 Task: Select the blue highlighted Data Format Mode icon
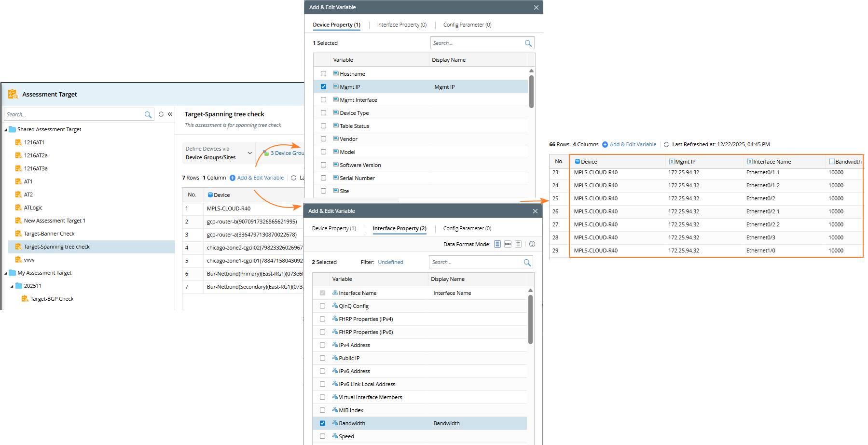click(x=497, y=244)
